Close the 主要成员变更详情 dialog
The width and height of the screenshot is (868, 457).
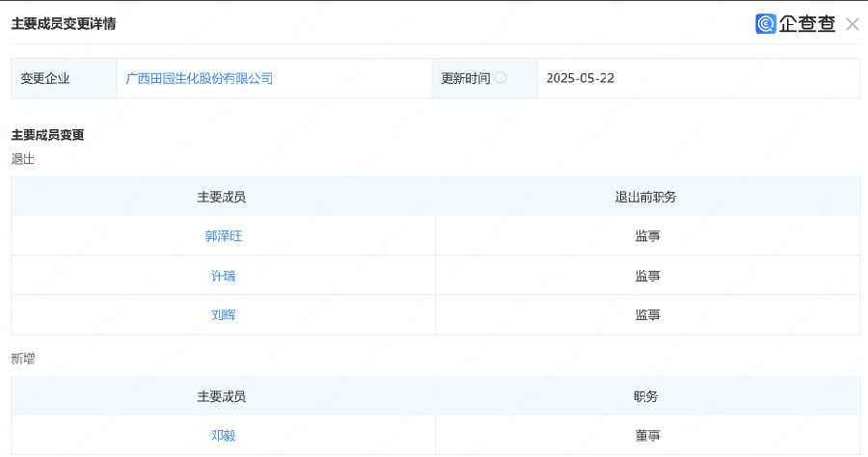pos(852,24)
